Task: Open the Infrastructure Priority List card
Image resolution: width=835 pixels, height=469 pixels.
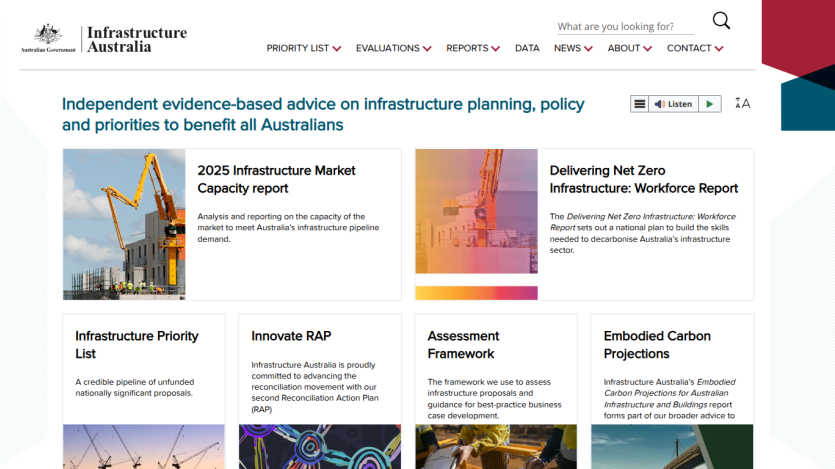Action: (136, 345)
